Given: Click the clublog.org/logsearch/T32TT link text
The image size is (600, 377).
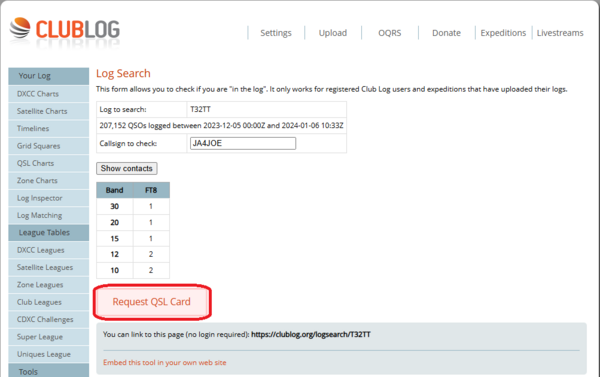Looking at the screenshot, I should click(311, 334).
